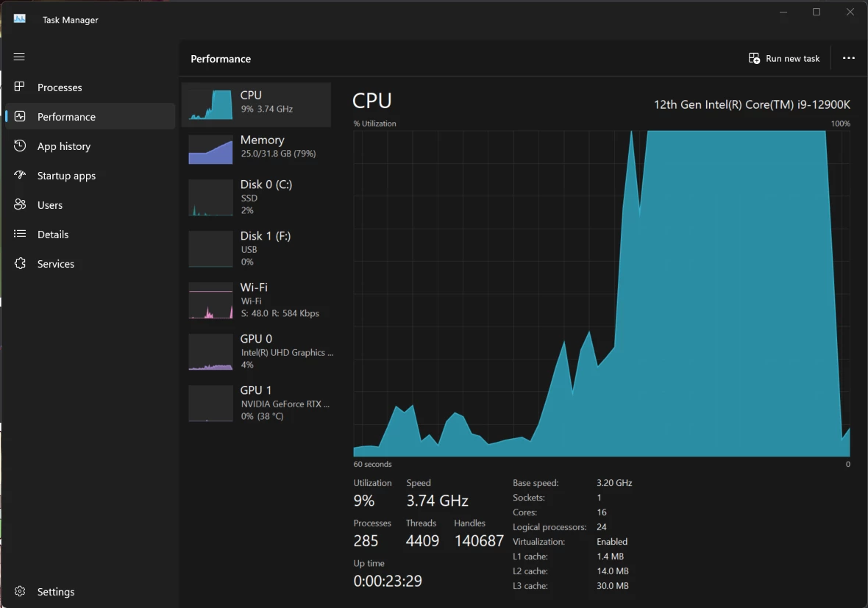Image resolution: width=868 pixels, height=608 pixels.
Task: Open Settings at the bottom
Action: [90, 591]
